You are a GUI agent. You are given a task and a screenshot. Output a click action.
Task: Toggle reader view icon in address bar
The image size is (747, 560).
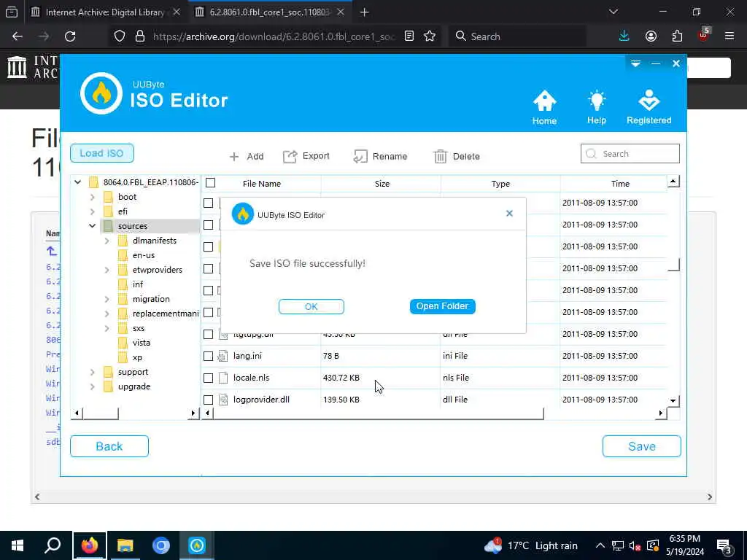(x=409, y=36)
